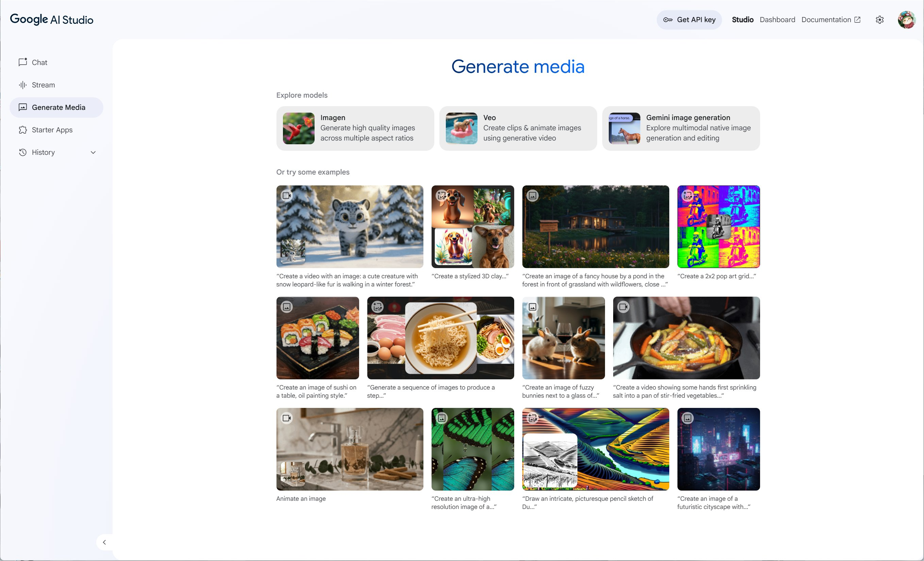Click the small snowy inset thumbnail on leopard video
Viewport: 924px width, 561px height.
click(293, 251)
